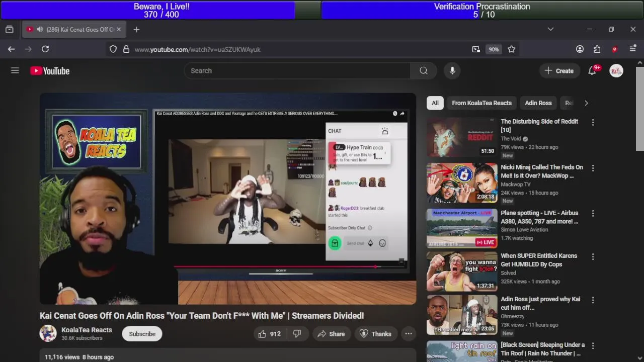Image resolution: width=644 pixels, height=362 pixels.
Task: Toggle picture-in-picture icon in address bar
Action: [476, 49]
